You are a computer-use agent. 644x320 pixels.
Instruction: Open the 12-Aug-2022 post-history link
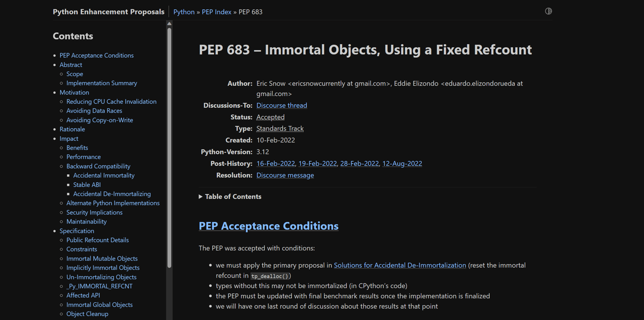tap(402, 163)
